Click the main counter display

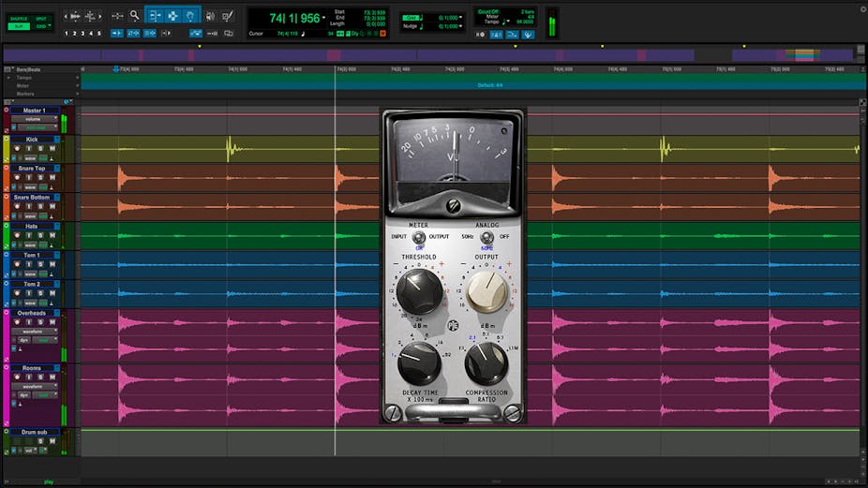point(295,18)
